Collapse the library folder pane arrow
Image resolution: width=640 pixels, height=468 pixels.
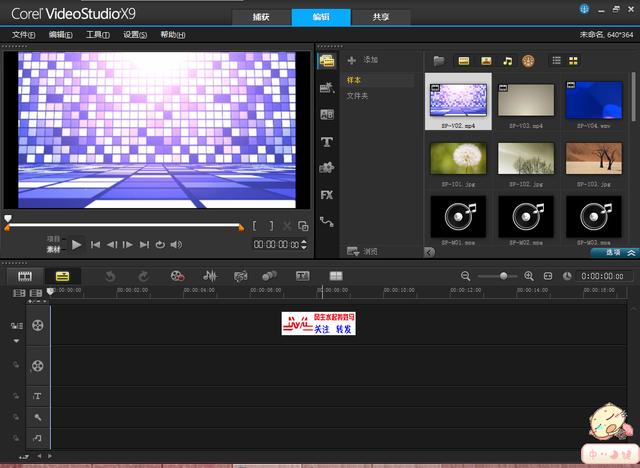point(429,252)
